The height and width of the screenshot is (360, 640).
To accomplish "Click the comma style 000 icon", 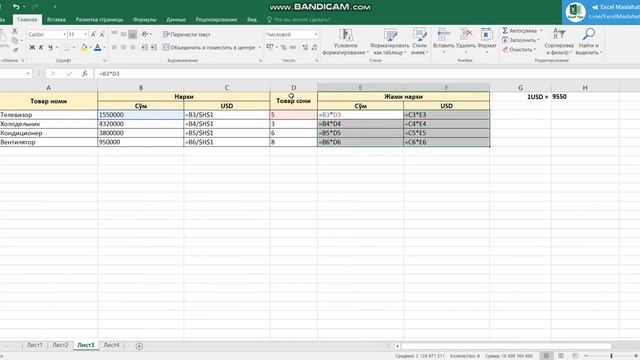I will pyautogui.click(x=293, y=48).
